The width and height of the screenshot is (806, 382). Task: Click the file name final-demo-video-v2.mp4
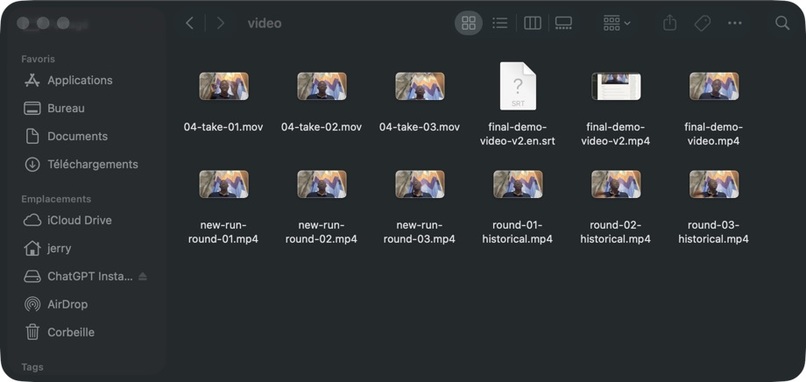(x=616, y=134)
